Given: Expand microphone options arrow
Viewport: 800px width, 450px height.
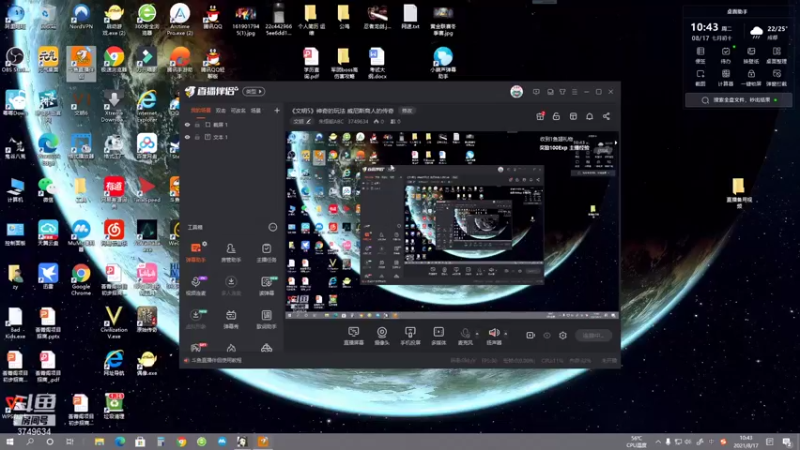Looking at the screenshot, I should pyautogui.click(x=477, y=334).
